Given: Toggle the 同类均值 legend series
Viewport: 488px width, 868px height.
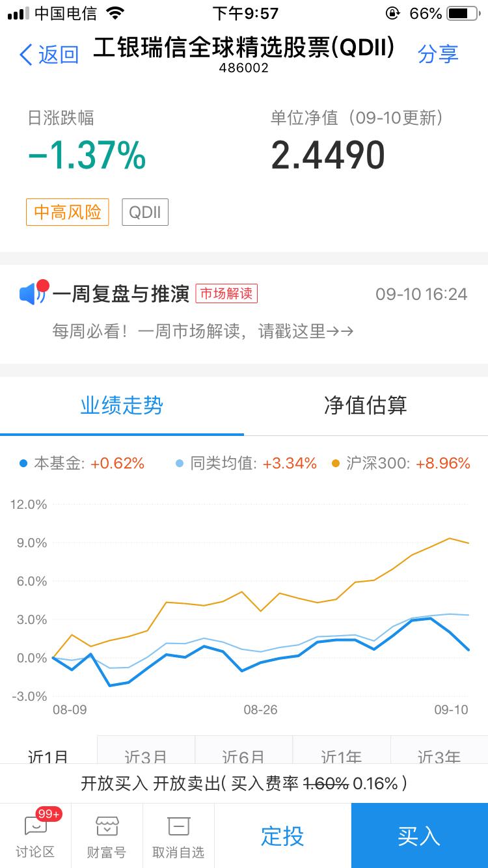Looking at the screenshot, I should pos(254,463).
